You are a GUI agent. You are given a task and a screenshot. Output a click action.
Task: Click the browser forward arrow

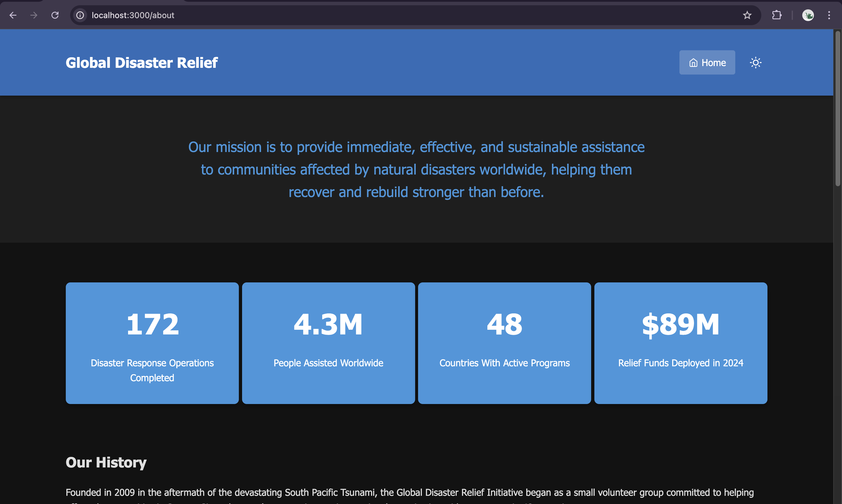[34, 15]
